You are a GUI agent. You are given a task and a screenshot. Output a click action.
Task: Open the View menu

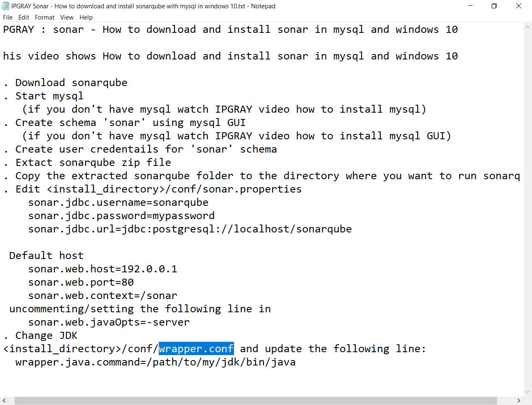(66, 17)
